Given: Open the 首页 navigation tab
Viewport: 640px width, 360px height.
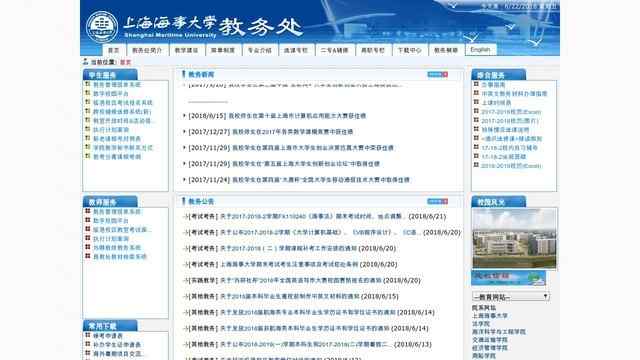Looking at the screenshot, I should click(113, 50).
